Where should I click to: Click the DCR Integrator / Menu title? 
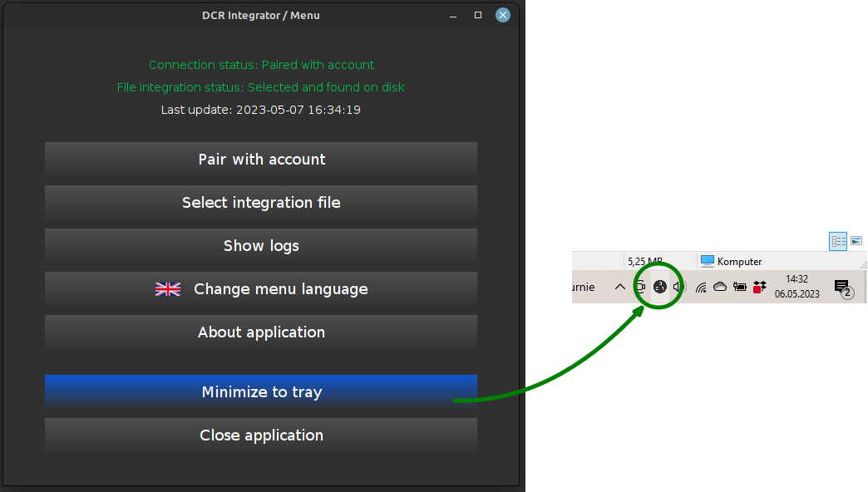coord(261,16)
